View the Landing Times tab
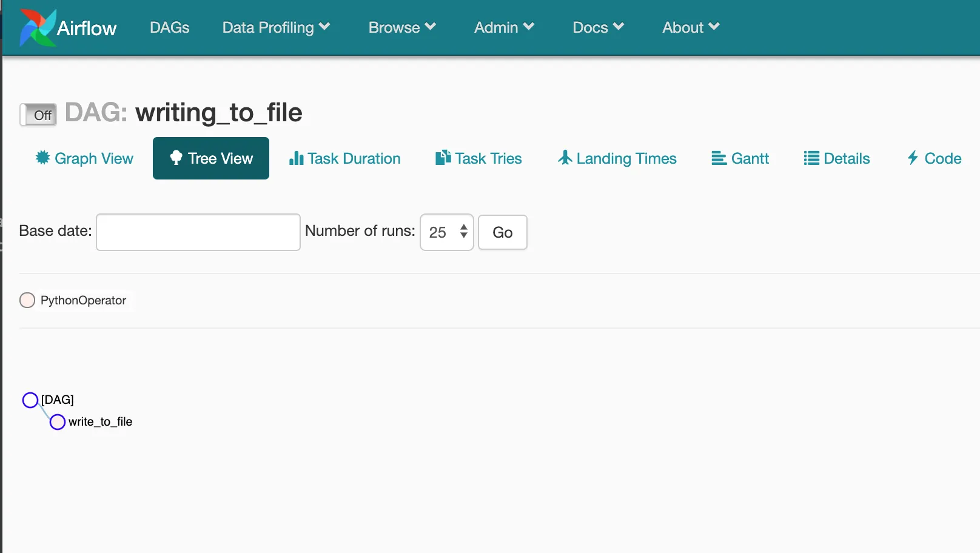980x553 pixels. 617,158
